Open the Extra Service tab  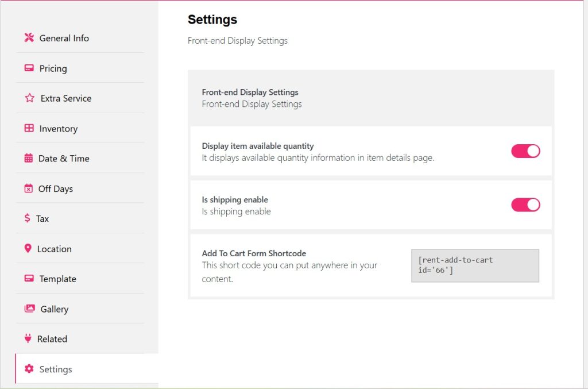(x=66, y=98)
